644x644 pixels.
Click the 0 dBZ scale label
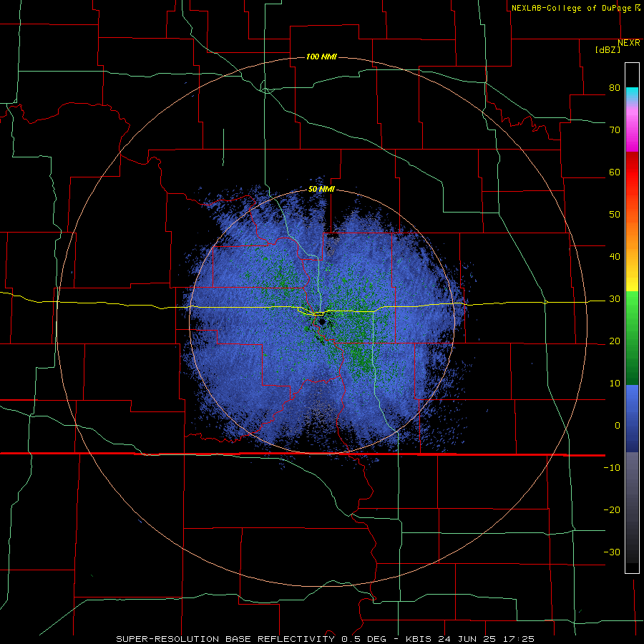[x=618, y=426]
